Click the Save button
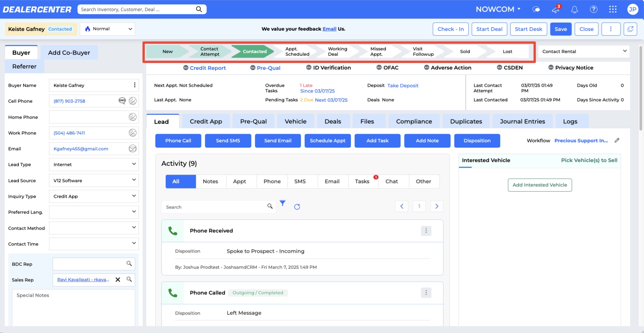This screenshot has height=333, width=644. [x=560, y=29]
